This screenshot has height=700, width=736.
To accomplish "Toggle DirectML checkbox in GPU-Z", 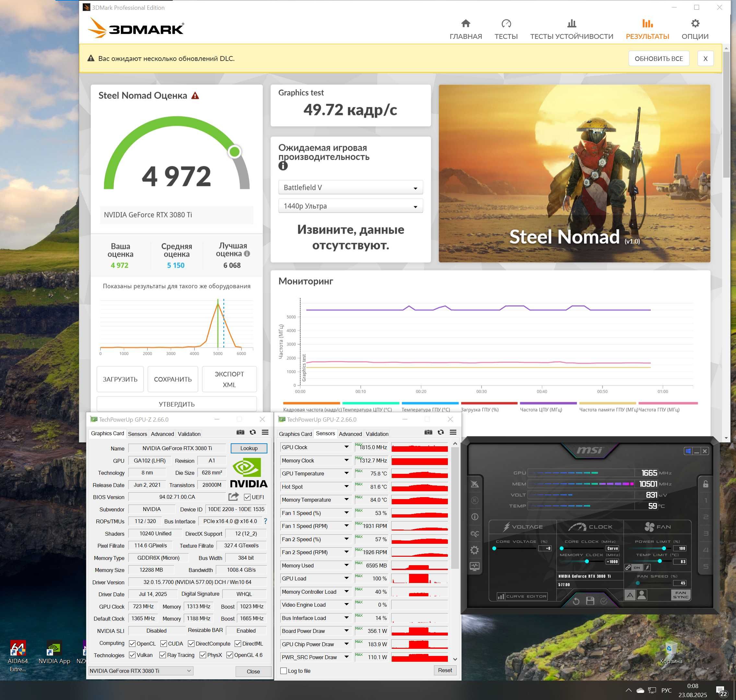I will (238, 644).
